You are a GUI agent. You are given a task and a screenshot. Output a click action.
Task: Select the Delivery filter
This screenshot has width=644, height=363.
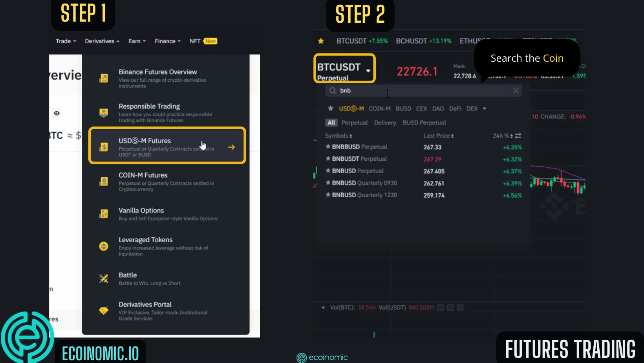coord(385,123)
